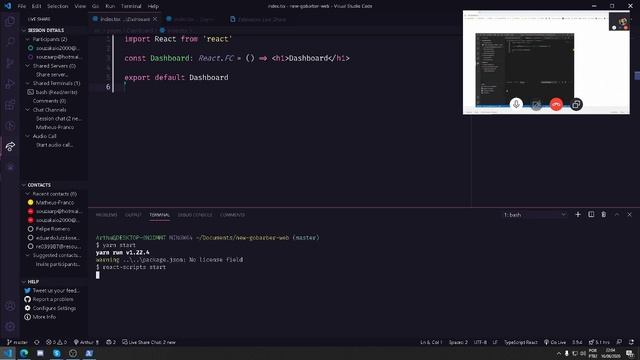Click the GitHub Report a problem icon
This screenshot has width=640, height=360.
27,299
